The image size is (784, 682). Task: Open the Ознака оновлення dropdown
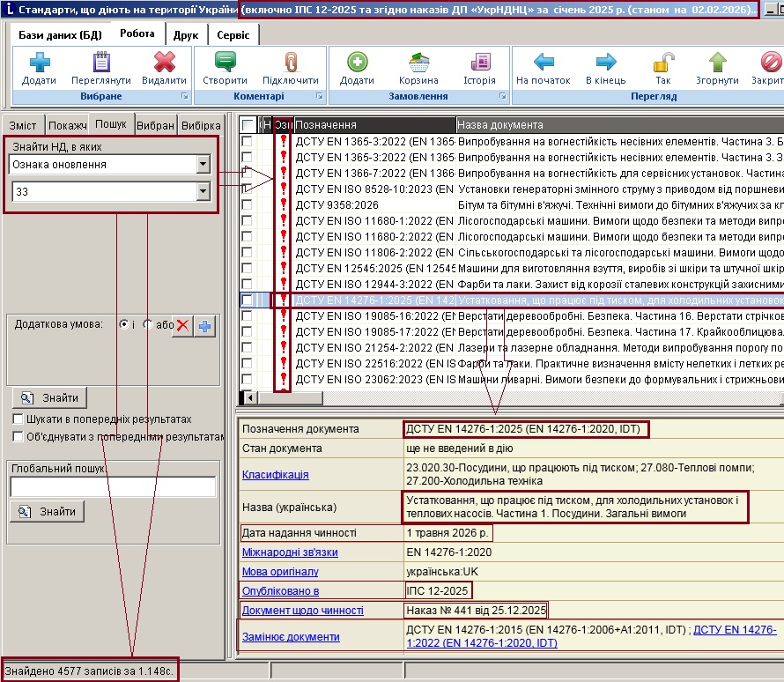click(x=203, y=165)
